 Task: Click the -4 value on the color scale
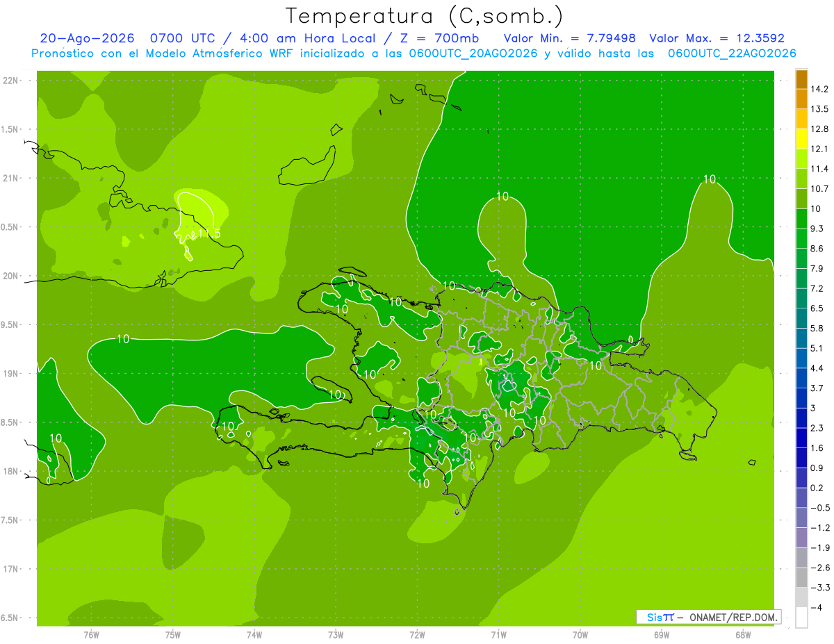tap(817, 607)
